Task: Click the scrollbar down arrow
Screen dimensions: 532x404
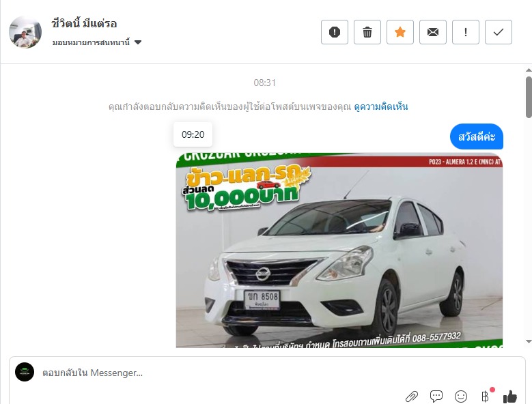Action: tap(529, 341)
